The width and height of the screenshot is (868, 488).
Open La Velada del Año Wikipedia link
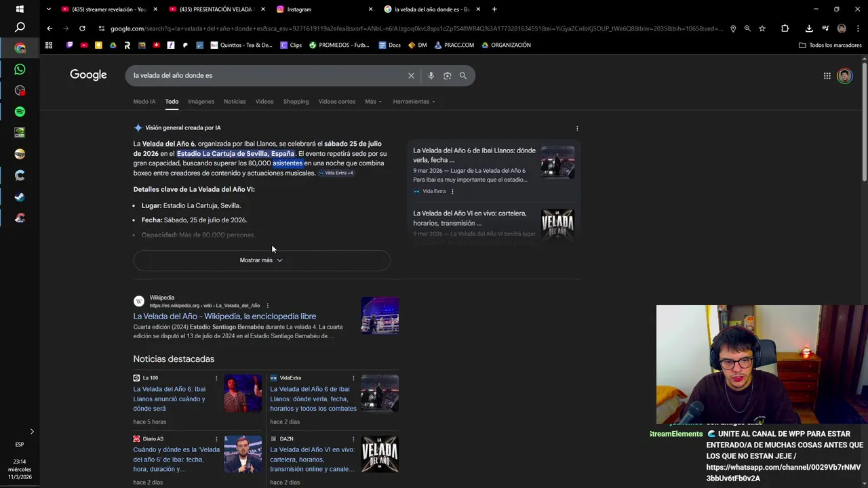[224, 317]
